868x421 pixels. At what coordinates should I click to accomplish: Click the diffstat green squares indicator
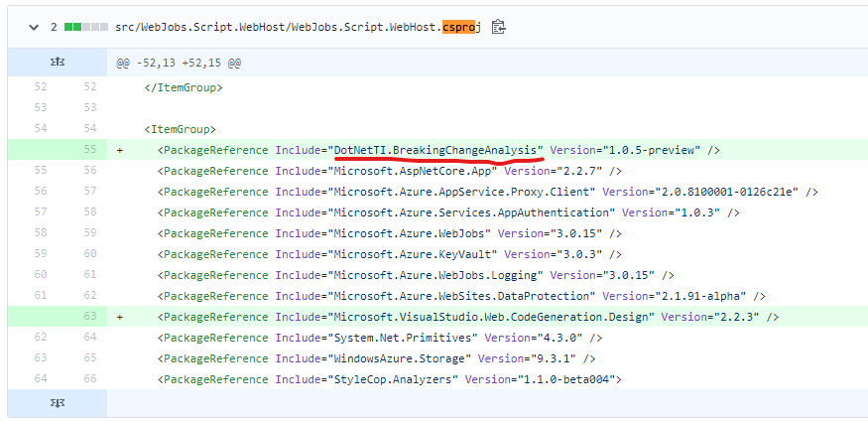point(85,27)
